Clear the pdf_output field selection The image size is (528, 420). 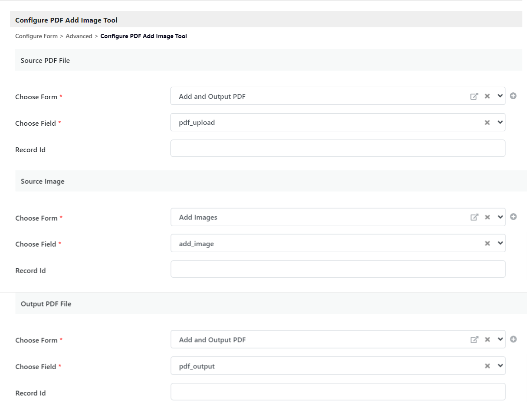tap(487, 366)
